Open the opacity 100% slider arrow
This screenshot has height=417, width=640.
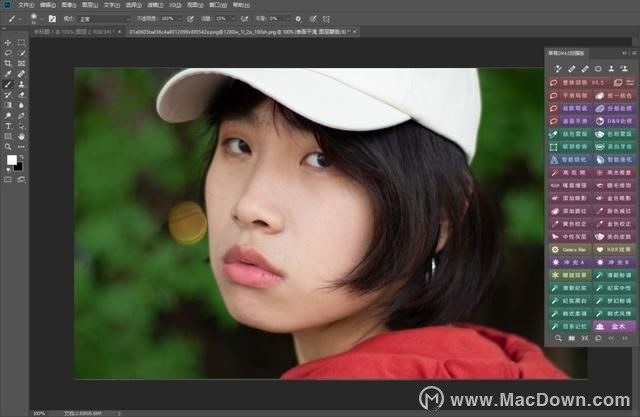179,19
